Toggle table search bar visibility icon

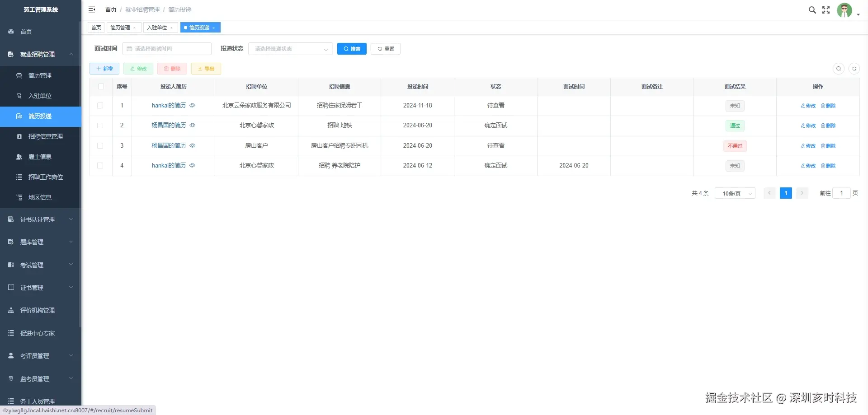click(839, 69)
